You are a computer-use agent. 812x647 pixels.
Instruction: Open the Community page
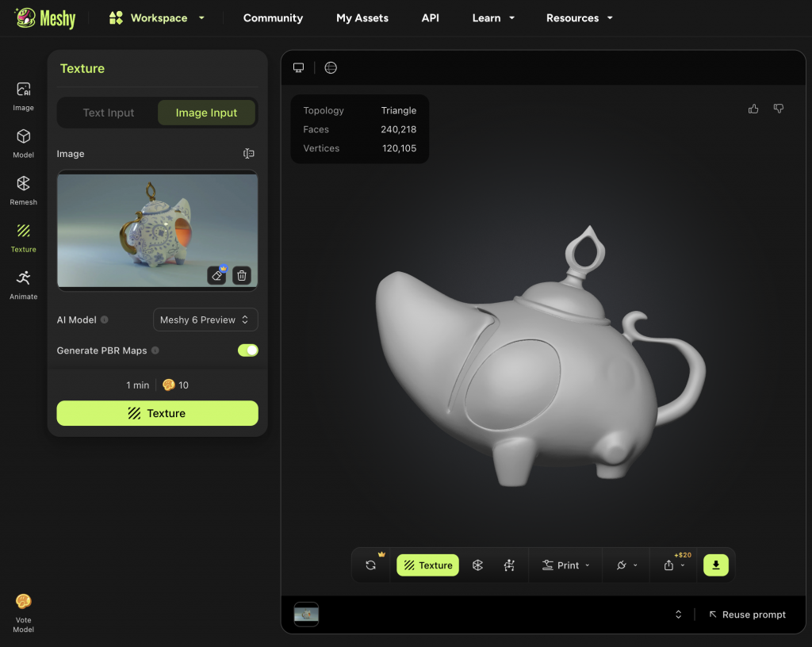click(273, 17)
